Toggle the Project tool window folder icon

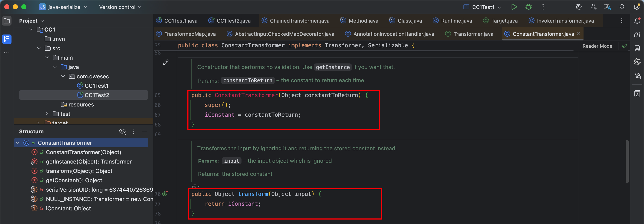pyautogui.click(x=7, y=21)
